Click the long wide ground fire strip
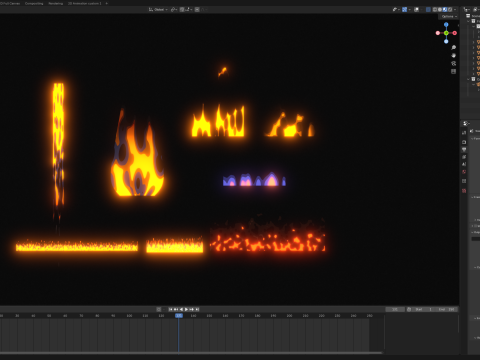This screenshot has height=360, width=480. coord(77,246)
